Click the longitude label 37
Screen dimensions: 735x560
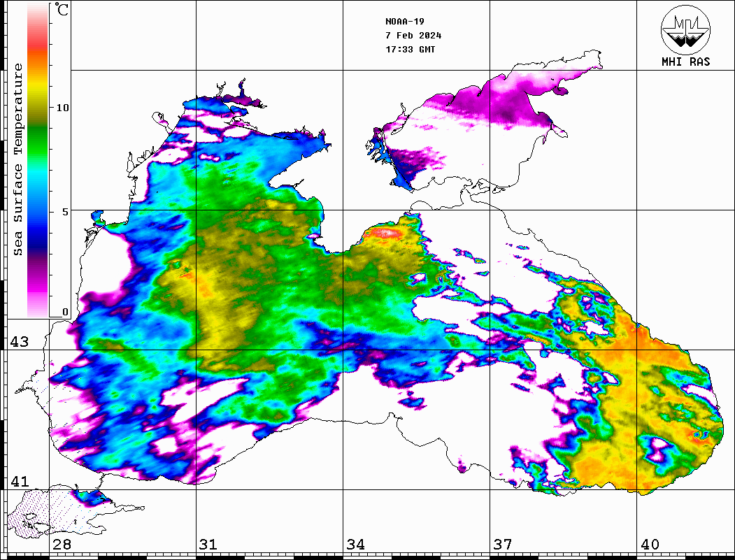[503, 545]
